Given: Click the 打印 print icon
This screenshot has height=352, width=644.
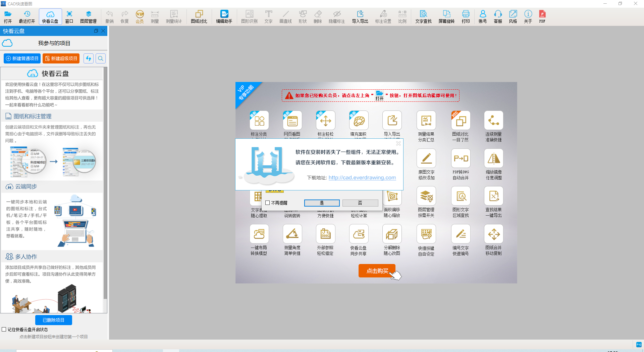Looking at the screenshot, I should (466, 17).
